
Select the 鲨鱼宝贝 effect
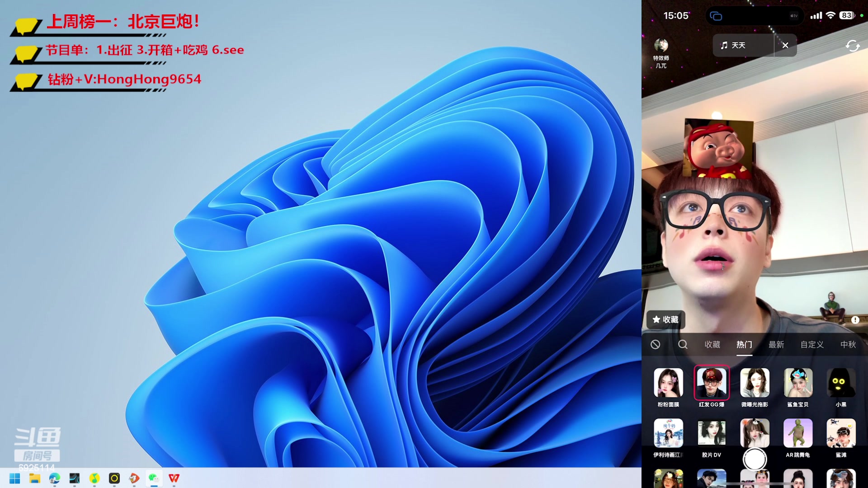(798, 383)
